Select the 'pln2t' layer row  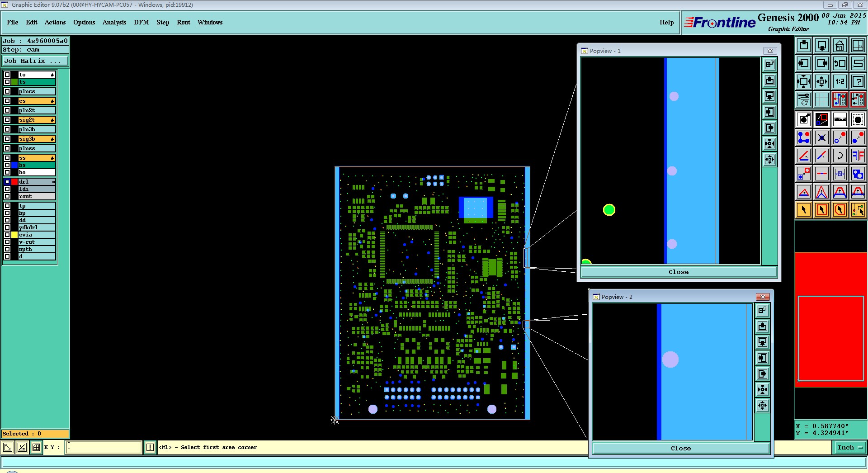click(x=37, y=110)
